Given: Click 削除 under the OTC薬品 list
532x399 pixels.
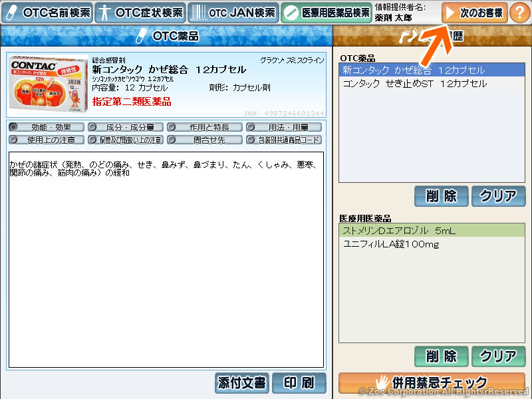Looking at the screenshot, I should click(441, 196).
